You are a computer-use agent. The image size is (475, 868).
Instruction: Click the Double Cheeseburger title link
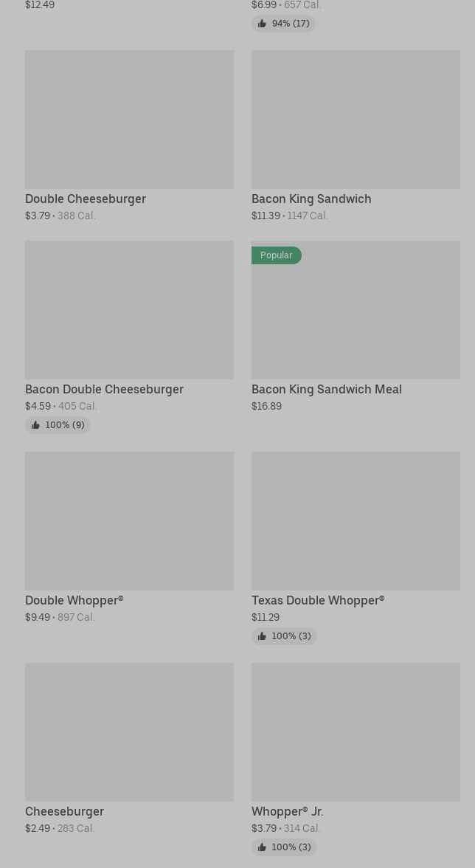coord(86,199)
